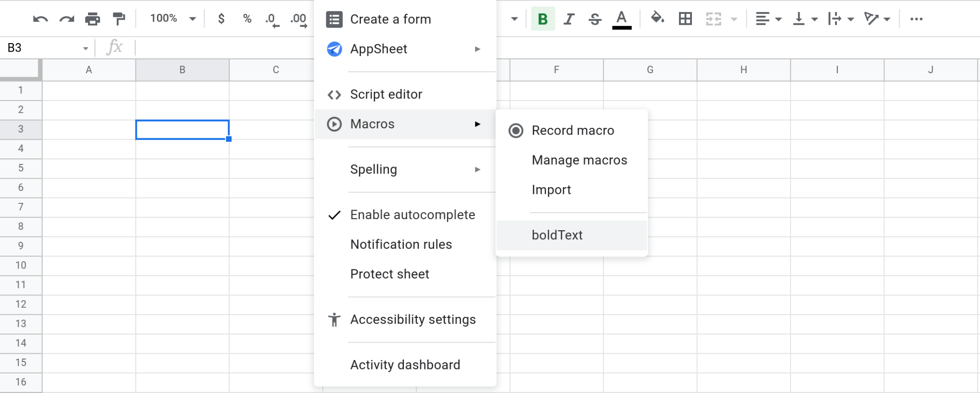Viewport: 980px width, 393px height.
Task: Open Script editor from the menu
Action: click(386, 94)
